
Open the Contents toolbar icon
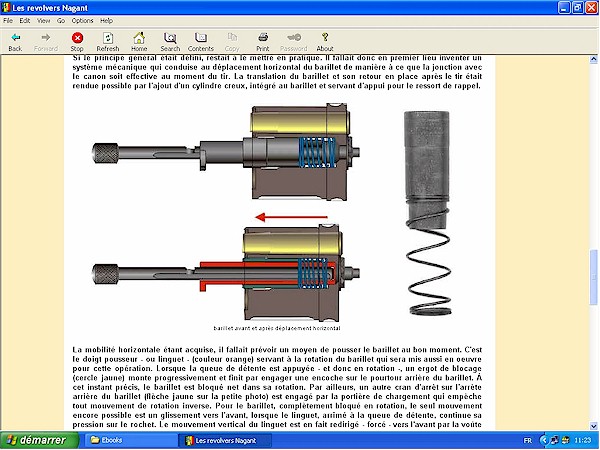(201, 41)
